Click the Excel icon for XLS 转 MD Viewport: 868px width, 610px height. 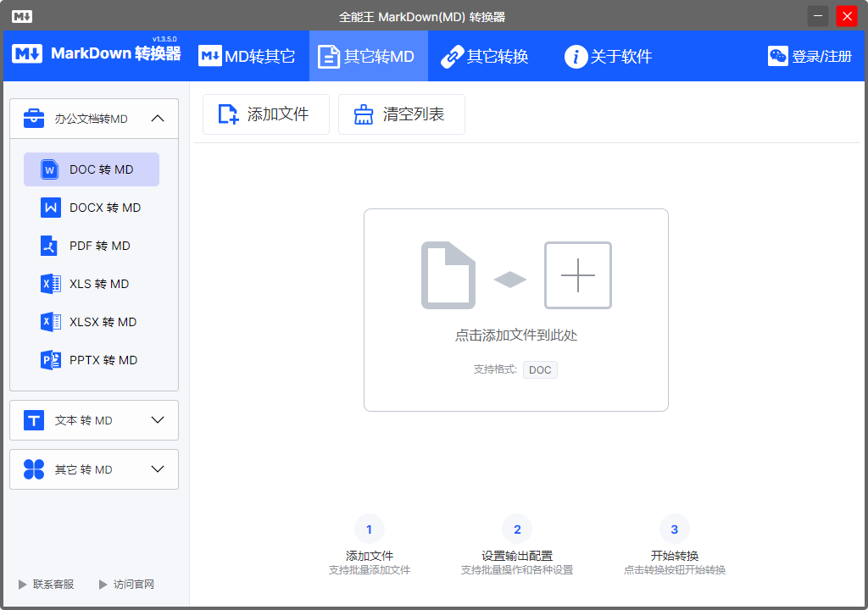coord(50,284)
